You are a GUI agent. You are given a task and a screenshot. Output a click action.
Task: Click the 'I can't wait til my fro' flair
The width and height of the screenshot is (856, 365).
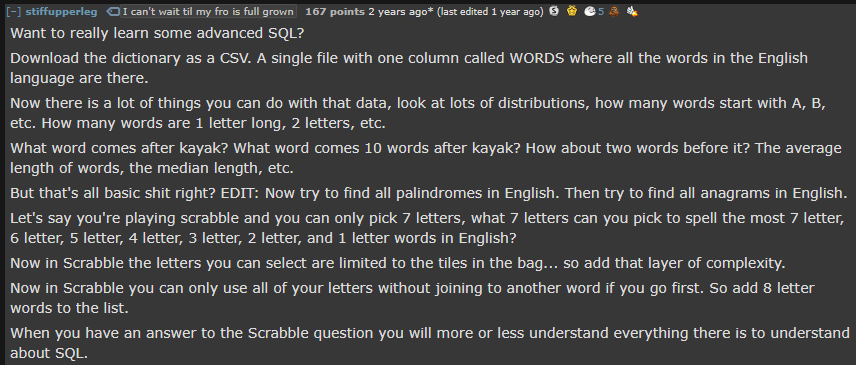click(208, 12)
